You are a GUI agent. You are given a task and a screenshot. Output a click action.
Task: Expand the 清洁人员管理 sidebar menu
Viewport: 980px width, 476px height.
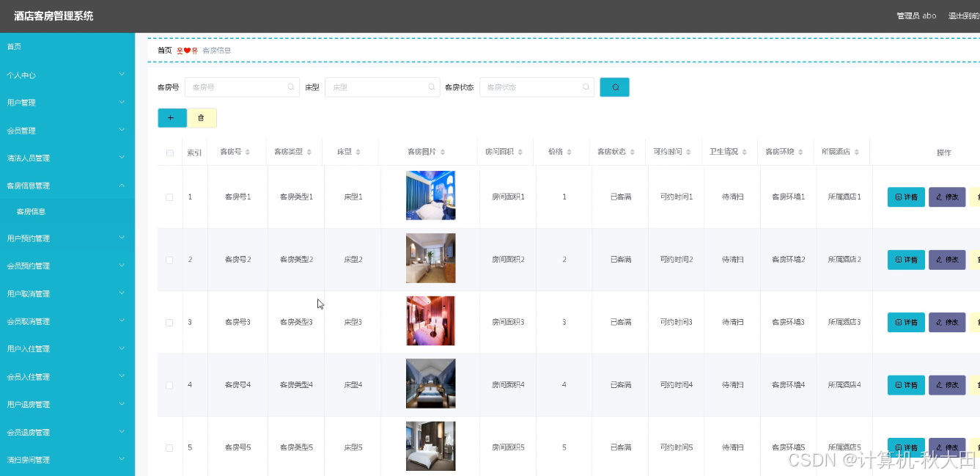[x=67, y=158]
